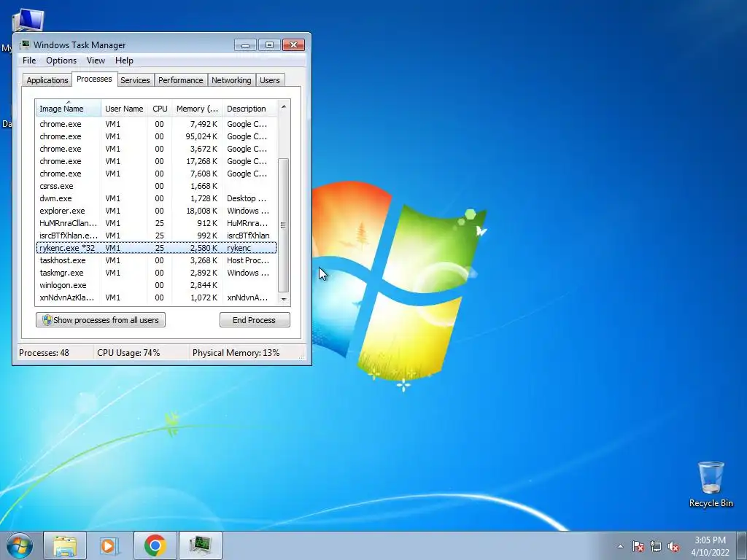Select the xnNdvnAzKla... process row
The image size is (747, 560).
tap(156, 297)
